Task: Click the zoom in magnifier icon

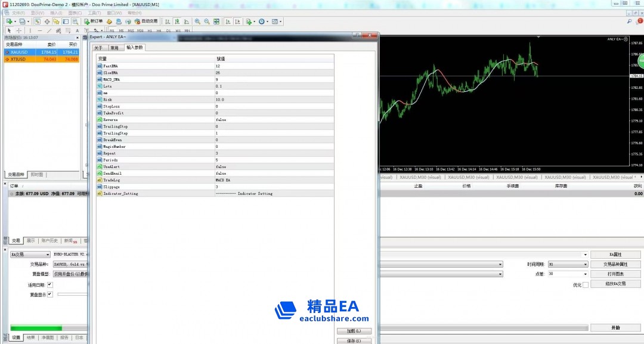Action: click(x=197, y=21)
